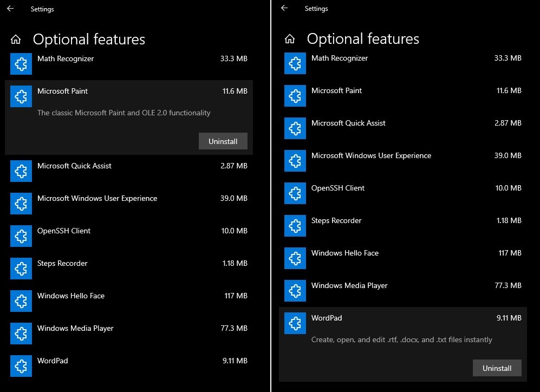
Task: Select Math Recognizer label in left window
Action: [66, 59]
